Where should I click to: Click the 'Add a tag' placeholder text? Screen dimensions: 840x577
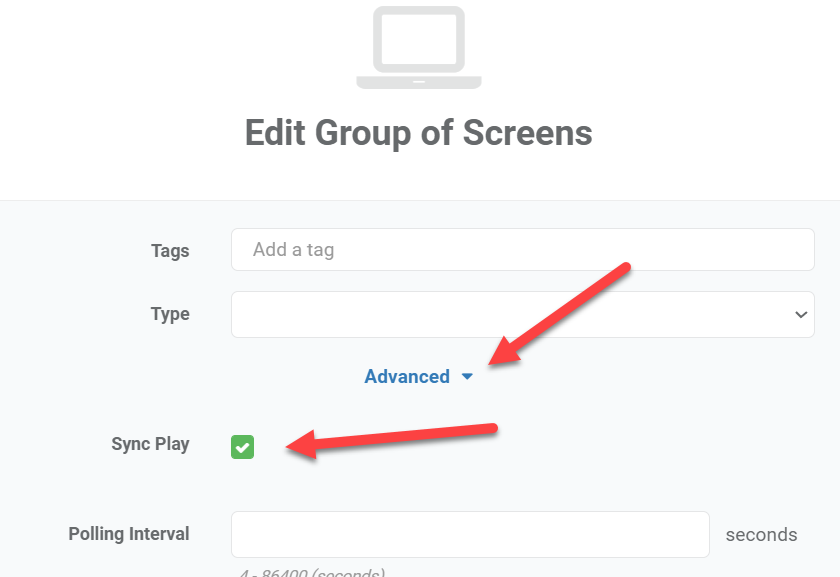pyautogui.click(x=293, y=250)
